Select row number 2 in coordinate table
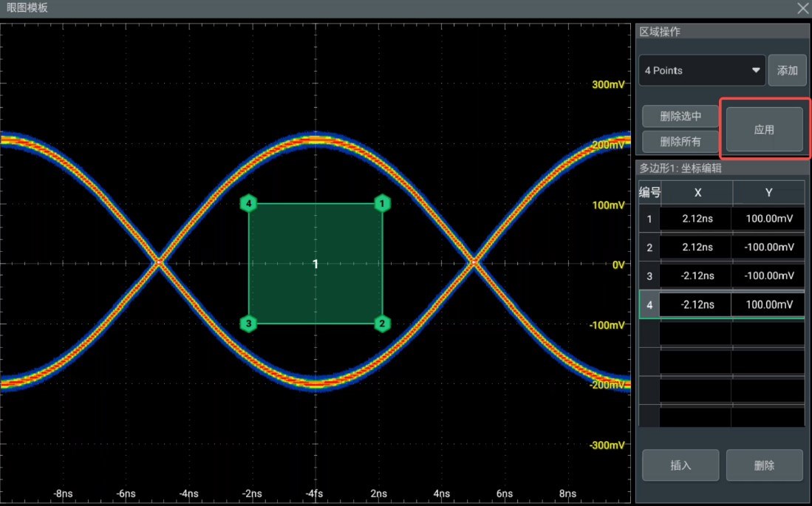The height and width of the screenshot is (506, 812). pos(649,247)
